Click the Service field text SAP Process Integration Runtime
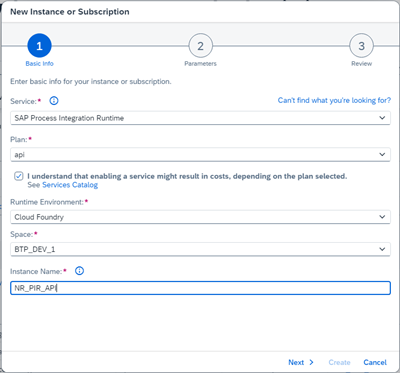 pos(69,118)
